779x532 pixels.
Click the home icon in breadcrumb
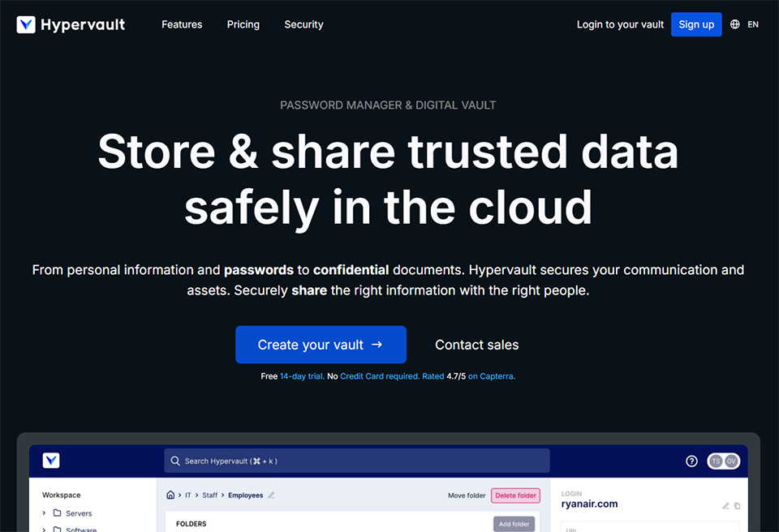tap(170, 495)
